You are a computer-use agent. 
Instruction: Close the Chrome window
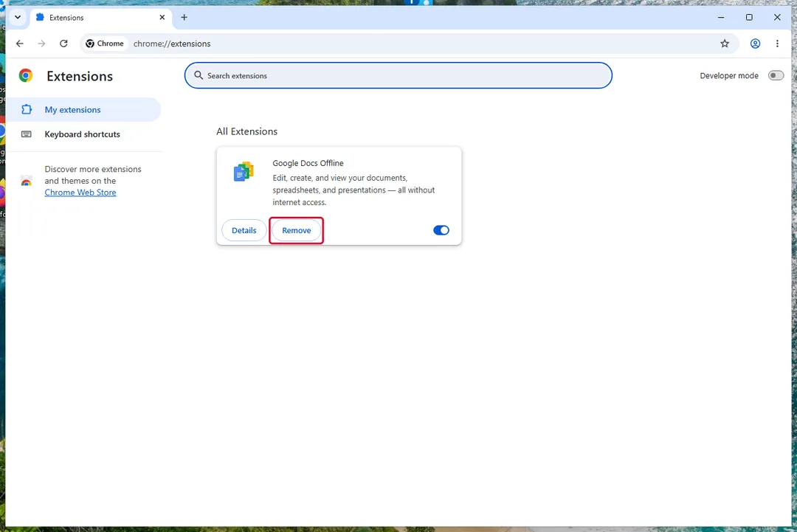(777, 17)
